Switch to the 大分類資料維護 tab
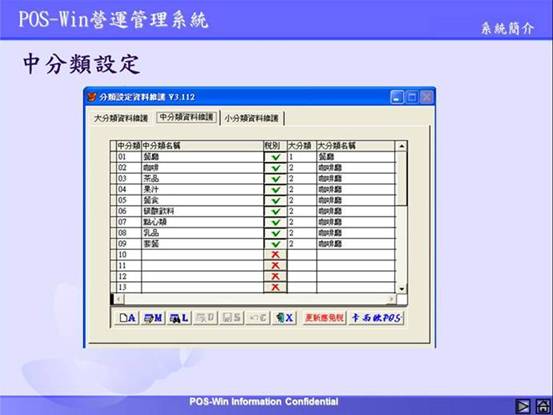 pos(121,118)
